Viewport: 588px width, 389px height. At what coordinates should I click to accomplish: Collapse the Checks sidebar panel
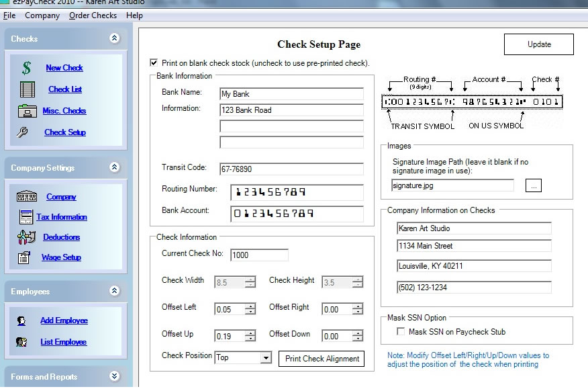114,38
